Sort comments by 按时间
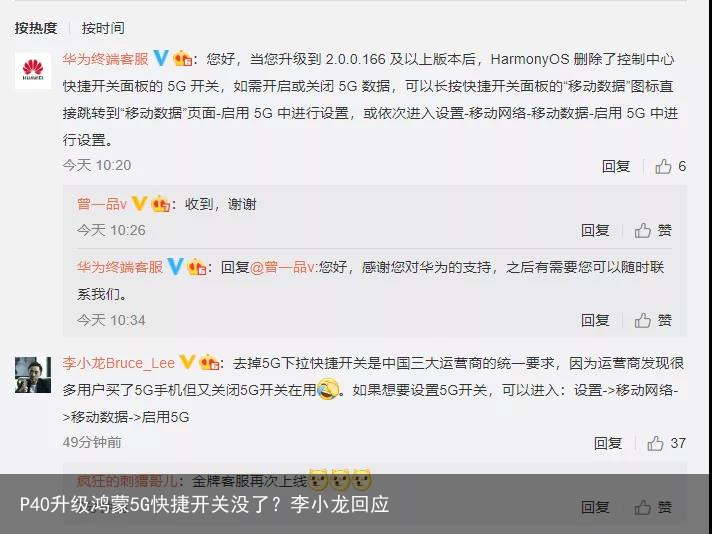 (x=103, y=28)
